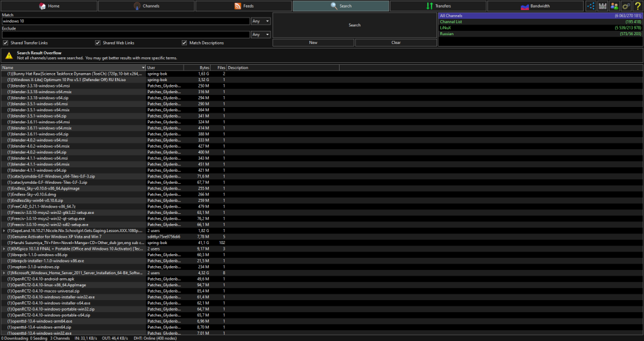Sort results by Files column header
Image resolution: width=644 pixels, height=341 pixels.
pos(219,68)
